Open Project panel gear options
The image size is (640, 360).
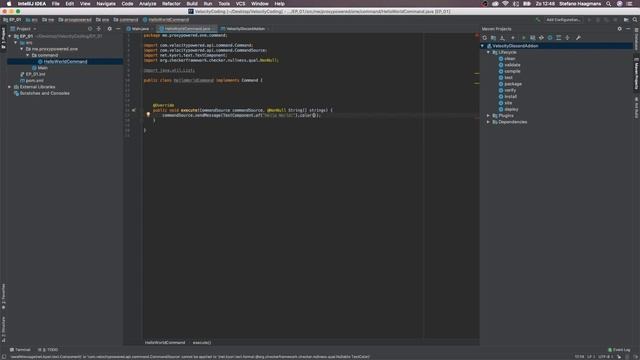click(109, 29)
